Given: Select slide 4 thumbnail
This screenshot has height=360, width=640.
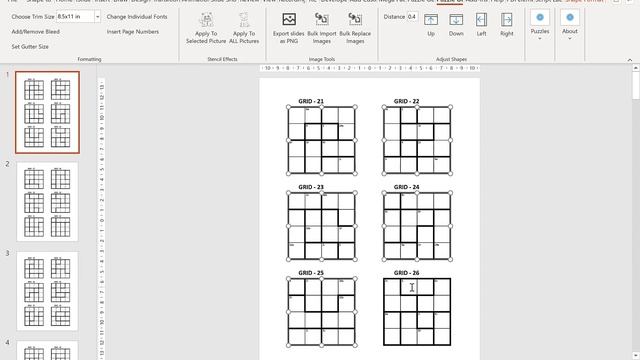Looking at the screenshot, I should pyautogui.click(x=47, y=351).
